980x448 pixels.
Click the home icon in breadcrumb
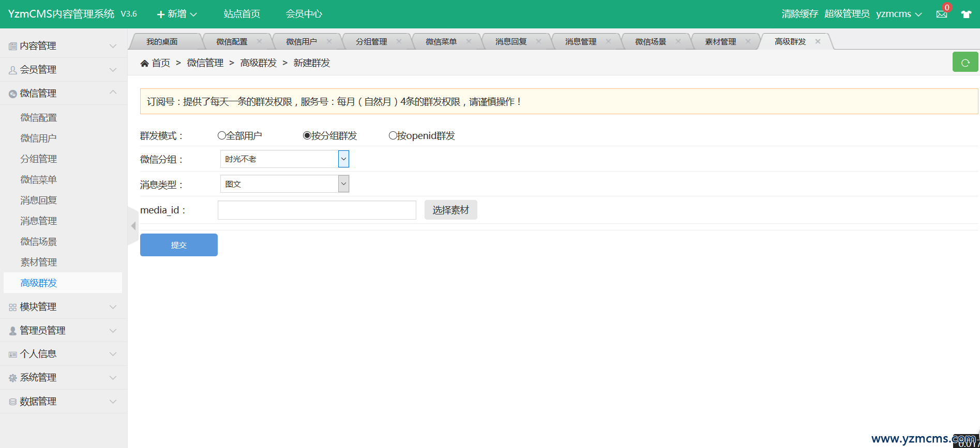[144, 63]
